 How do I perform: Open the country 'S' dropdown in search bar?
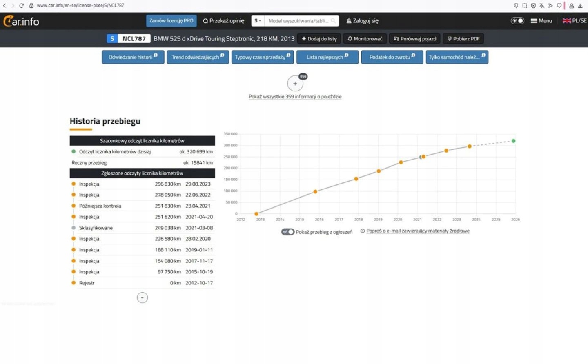pos(258,21)
